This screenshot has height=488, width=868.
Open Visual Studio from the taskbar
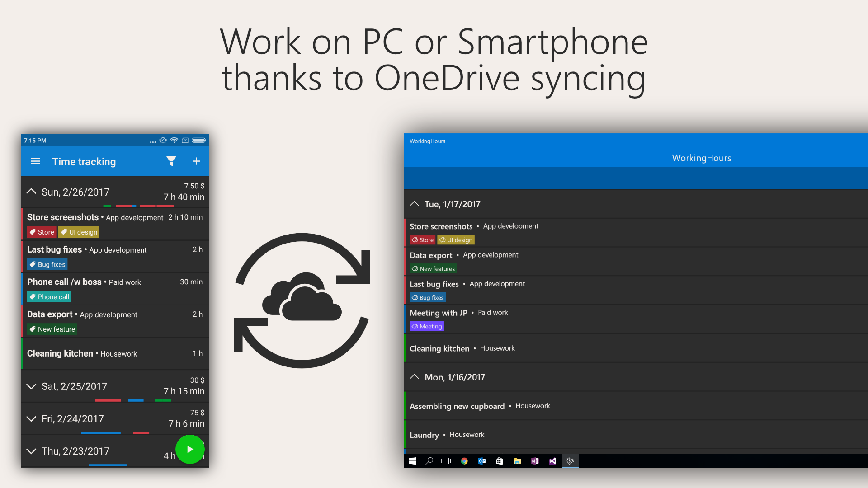click(x=552, y=461)
